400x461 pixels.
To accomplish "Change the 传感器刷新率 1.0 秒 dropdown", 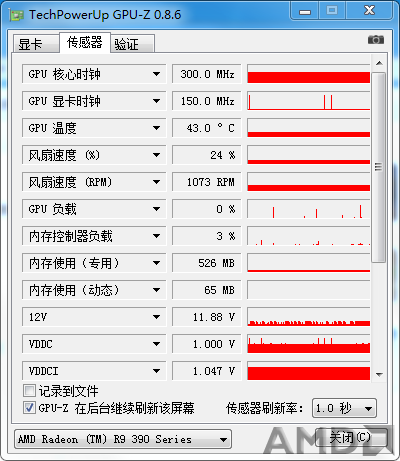I will tap(344, 408).
